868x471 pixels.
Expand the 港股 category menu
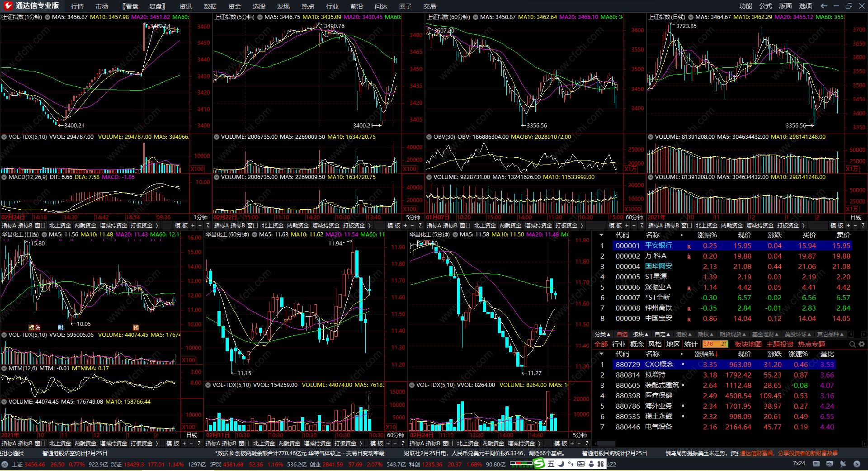click(684, 334)
